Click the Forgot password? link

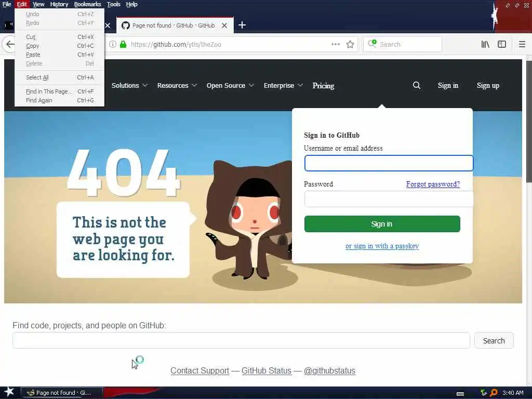(433, 184)
